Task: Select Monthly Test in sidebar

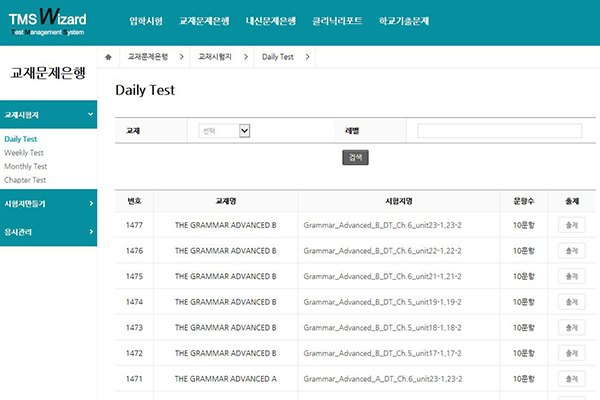Action: click(x=26, y=167)
